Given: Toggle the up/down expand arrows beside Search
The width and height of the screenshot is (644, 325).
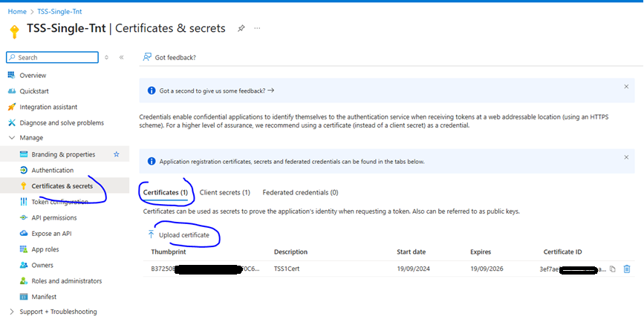Looking at the screenshot, I should 106,57.
